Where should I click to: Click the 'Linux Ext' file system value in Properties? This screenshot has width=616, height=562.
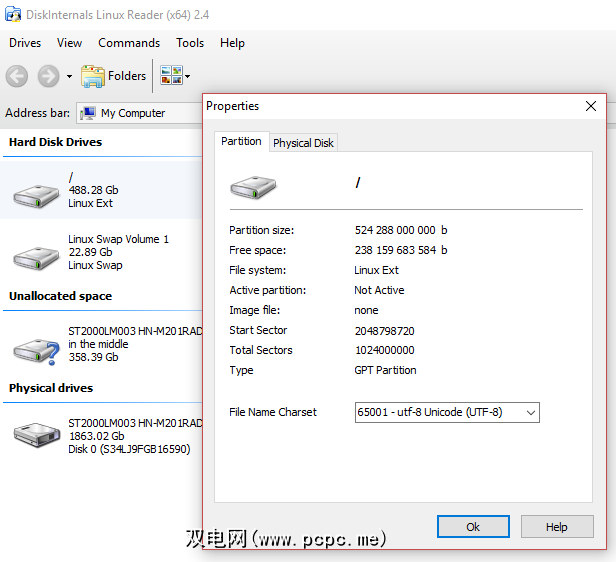point(376,270)
